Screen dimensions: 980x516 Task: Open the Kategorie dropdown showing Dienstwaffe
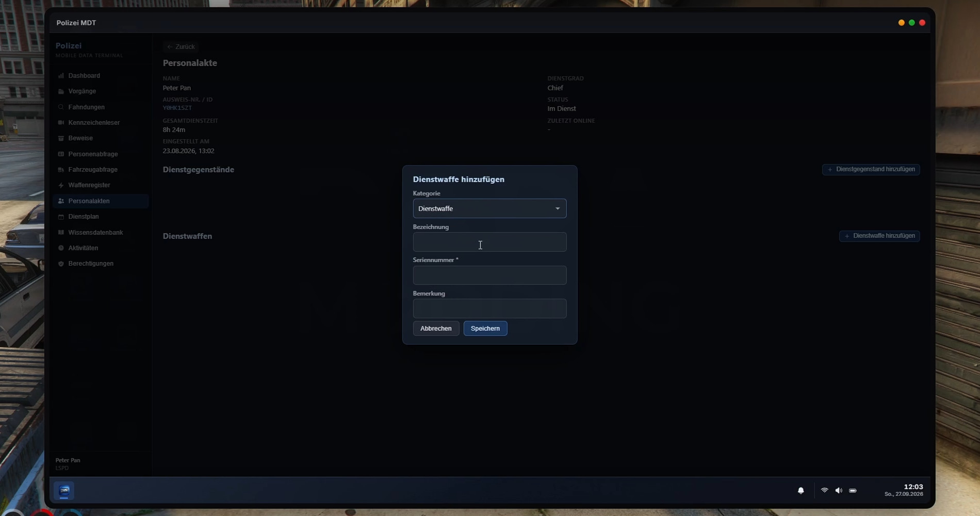(489, 208)
